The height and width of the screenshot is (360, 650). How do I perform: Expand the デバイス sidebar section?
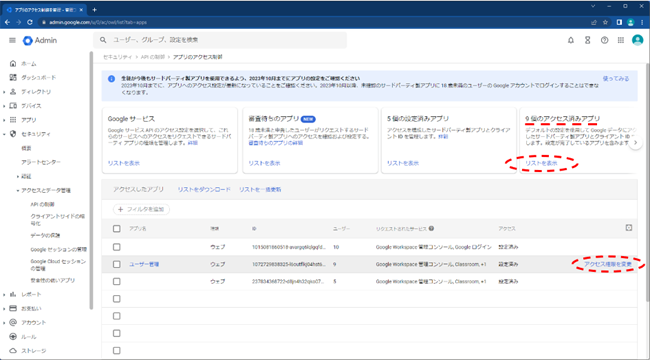pyautogui.click(x=4, y=106)
